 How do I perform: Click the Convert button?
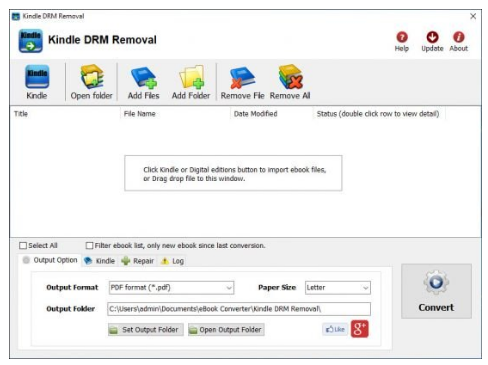click(x=436, y=291)
